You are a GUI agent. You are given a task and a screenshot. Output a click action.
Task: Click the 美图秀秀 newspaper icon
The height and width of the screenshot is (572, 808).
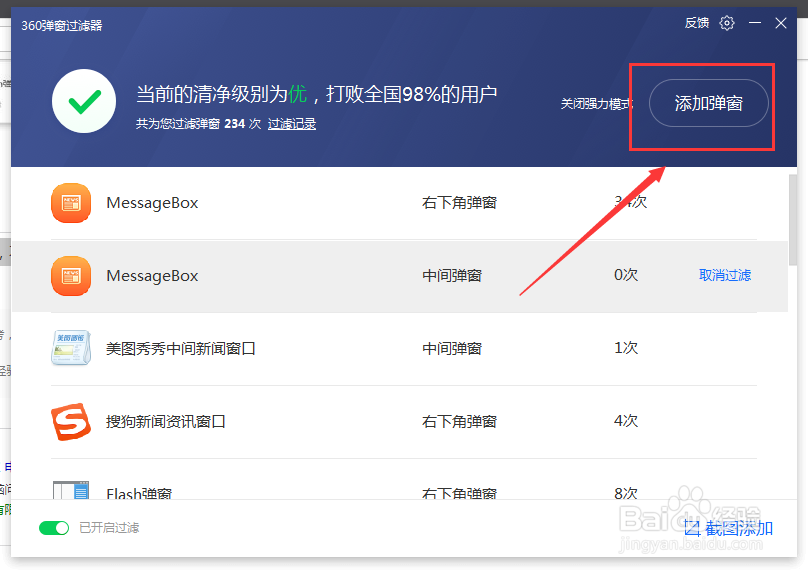tap(71, 348)
